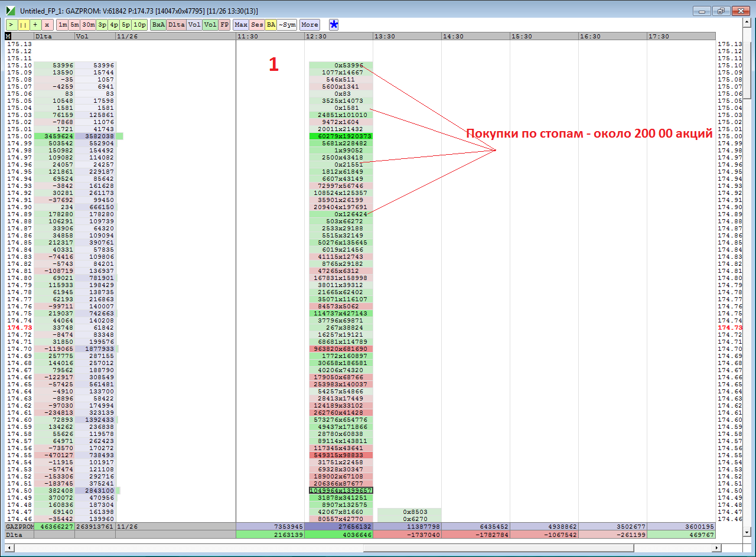Click the footer total volume 27656132
This screenshot has height=557, width=756.
point(339,526)
